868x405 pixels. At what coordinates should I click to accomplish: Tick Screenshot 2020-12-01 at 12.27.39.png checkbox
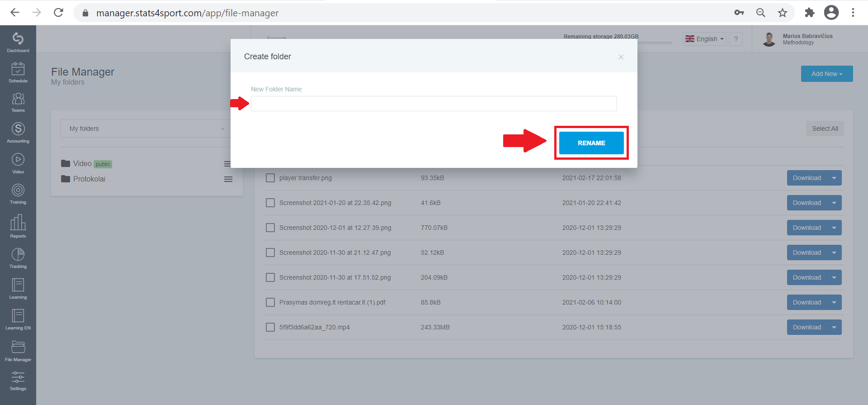point(270,228)
